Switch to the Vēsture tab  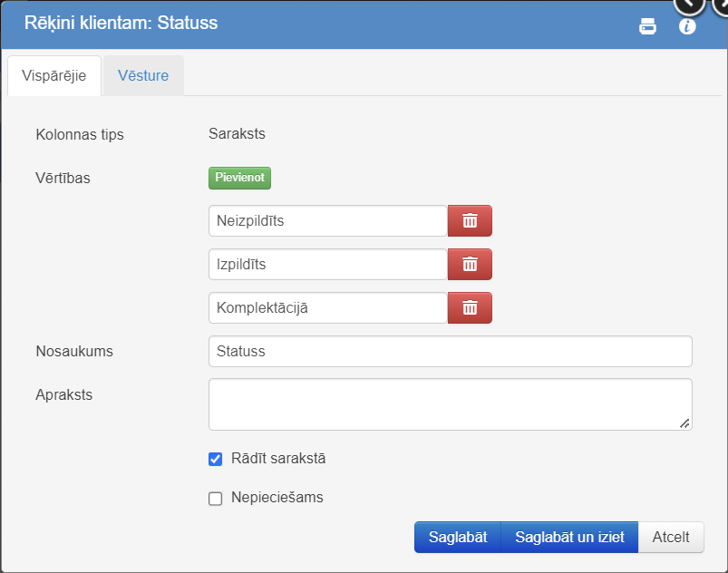pyautogui.click(x=143, y=75)
